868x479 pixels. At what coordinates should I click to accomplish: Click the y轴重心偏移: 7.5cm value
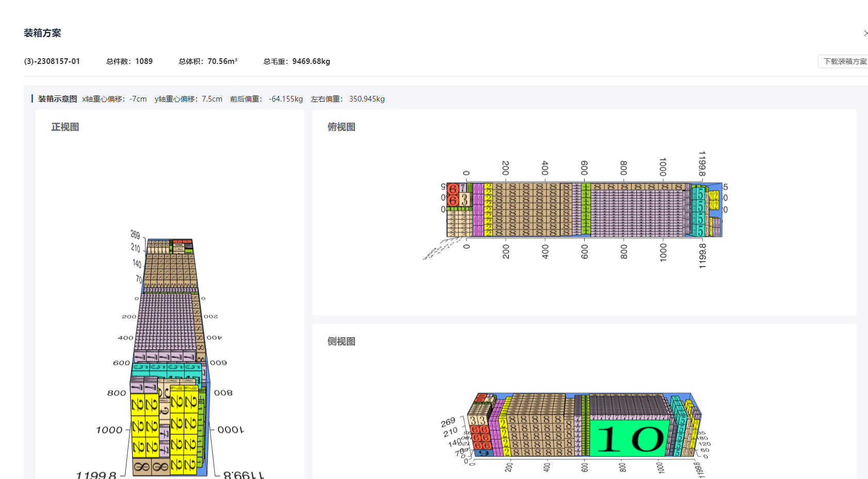[188, 99]
